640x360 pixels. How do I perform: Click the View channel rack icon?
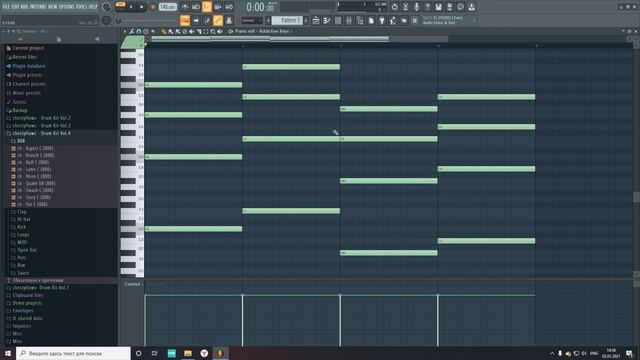coord(338,20)
